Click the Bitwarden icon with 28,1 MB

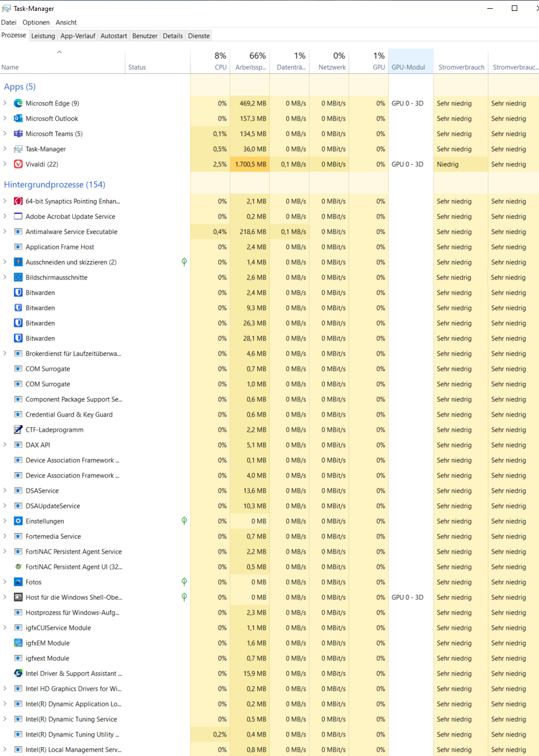(x=18, y=338)
